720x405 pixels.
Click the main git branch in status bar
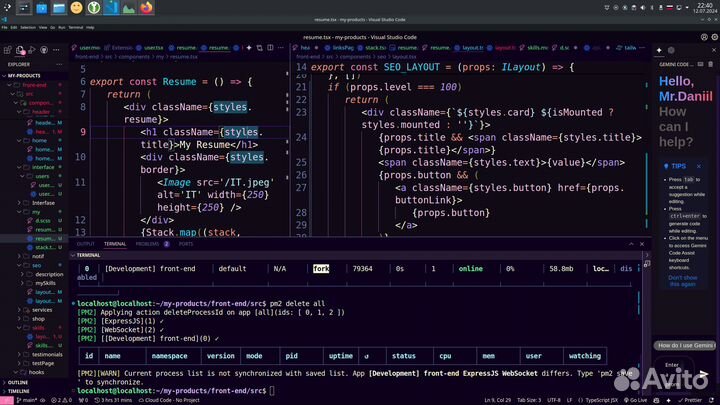27,400
